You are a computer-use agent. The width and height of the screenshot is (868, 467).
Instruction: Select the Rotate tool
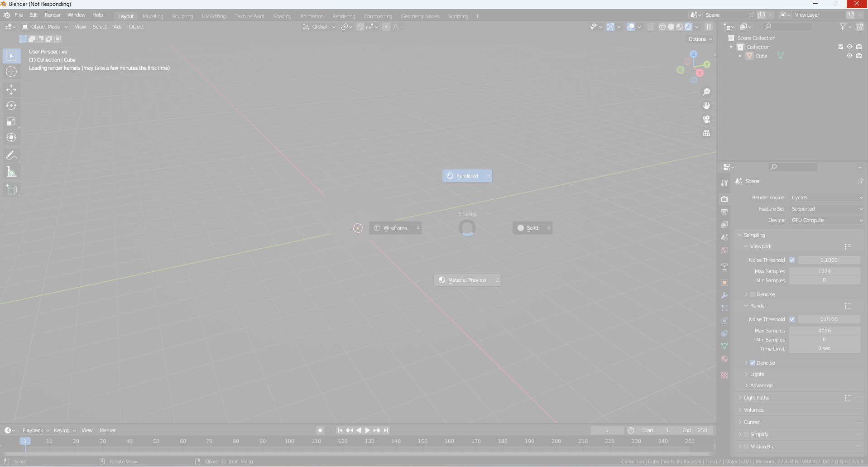11,106
